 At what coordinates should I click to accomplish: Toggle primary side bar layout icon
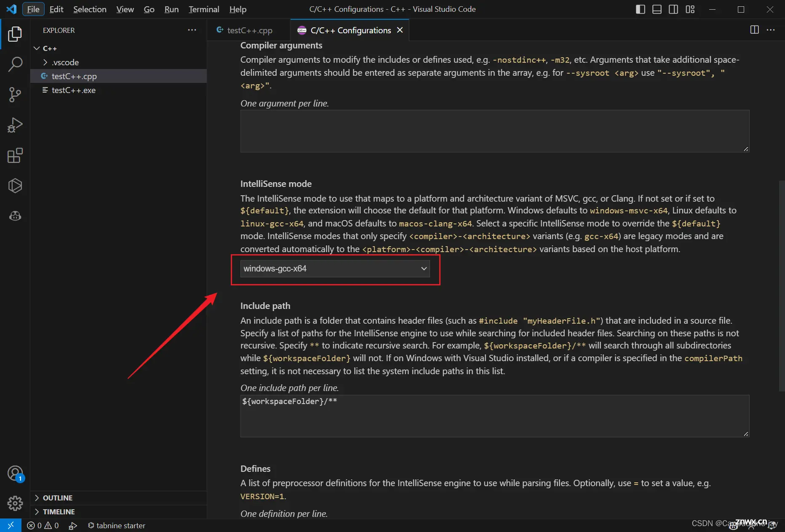coord(640,9)
